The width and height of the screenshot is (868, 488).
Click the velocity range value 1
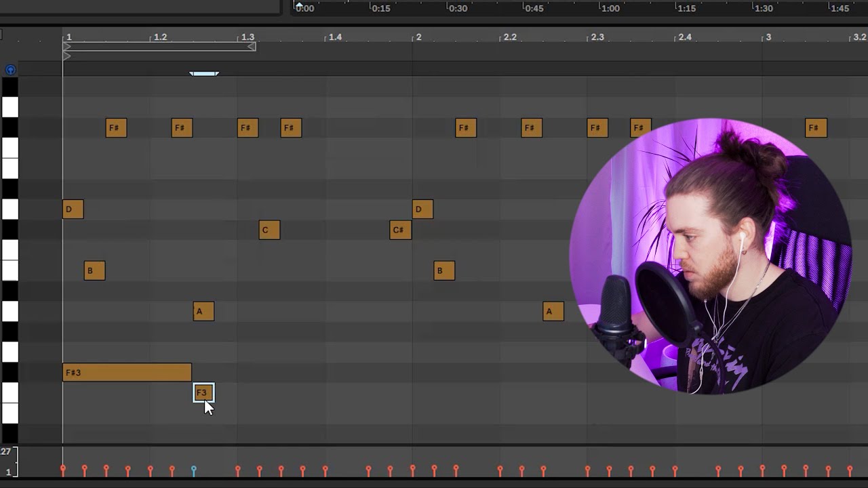(8, 472)
